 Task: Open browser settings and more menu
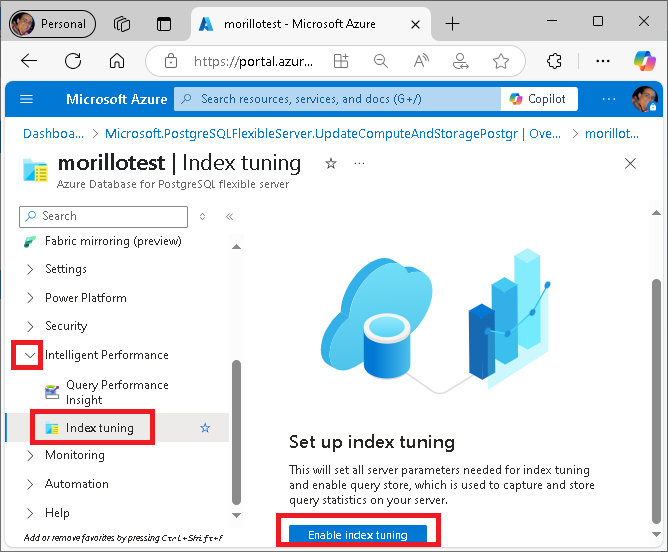pos(603,61)
